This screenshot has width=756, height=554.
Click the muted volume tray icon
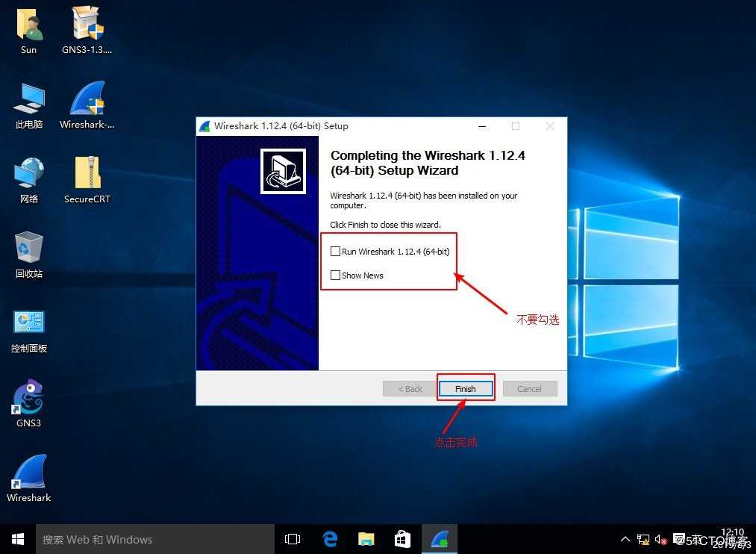coord(660,540)
